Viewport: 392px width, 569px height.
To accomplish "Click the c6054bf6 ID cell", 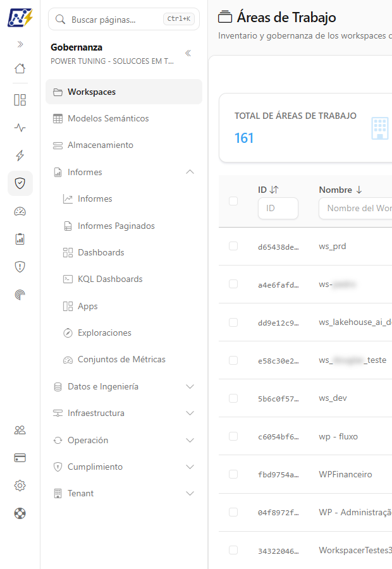I will coord(278,437).
